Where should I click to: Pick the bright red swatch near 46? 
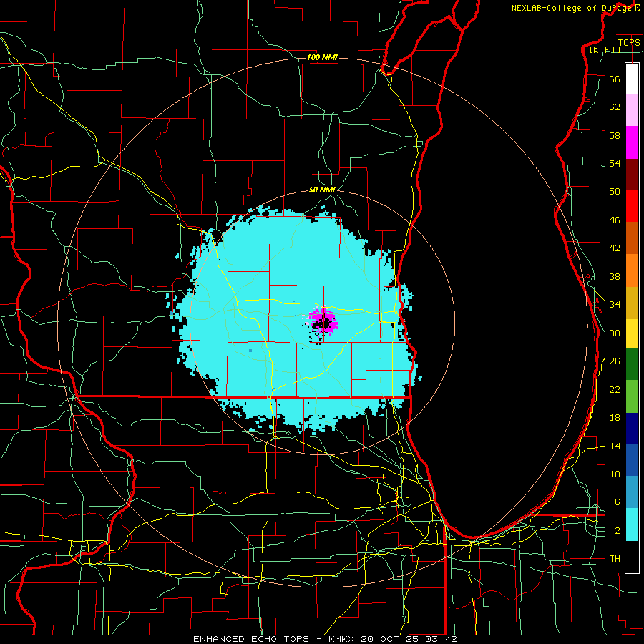point(632,206)
